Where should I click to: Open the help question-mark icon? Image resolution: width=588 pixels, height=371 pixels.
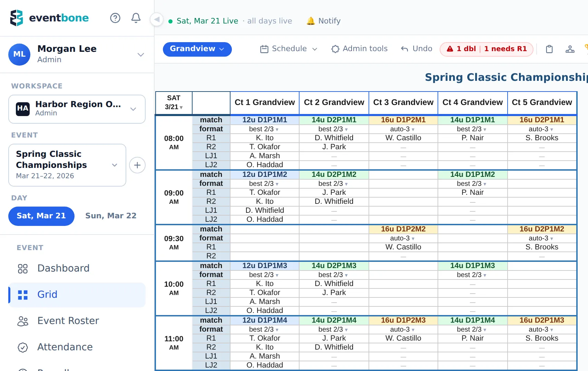[115, 18]
